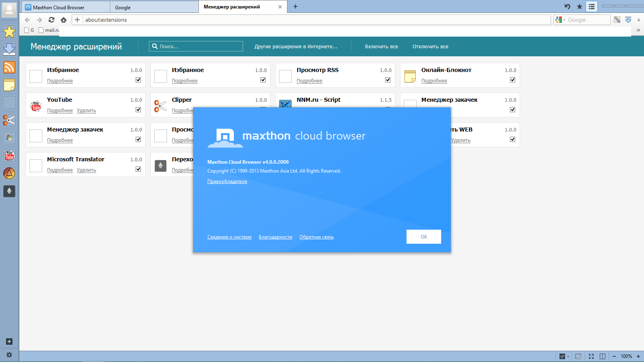The width and height of the screenshot is (644, 362).
Task: Open the Downloads panel in the sidebar
Action: click(x=9, y=49)
